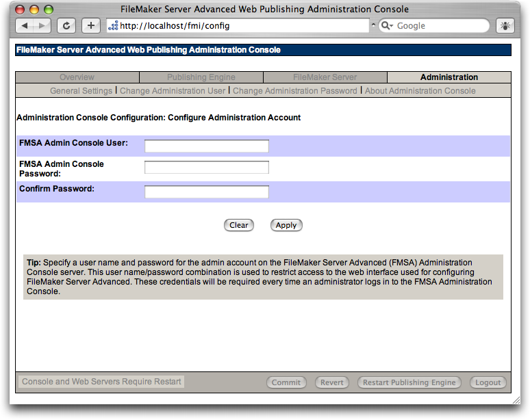Screen dimensions: 530x420
Task: Open Change Administration Password link
Action: (294, 91)
